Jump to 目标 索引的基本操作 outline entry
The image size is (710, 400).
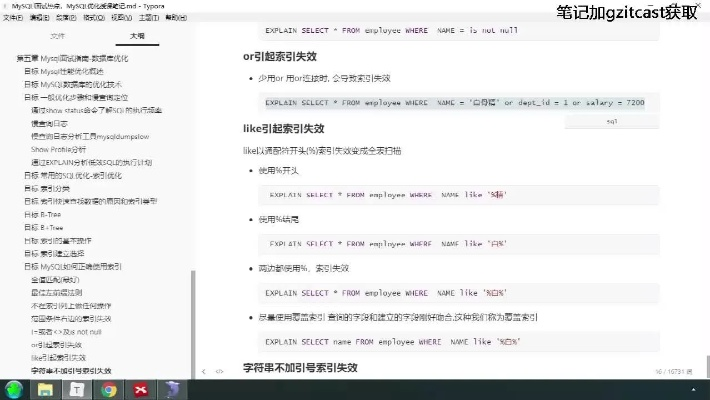58,241
